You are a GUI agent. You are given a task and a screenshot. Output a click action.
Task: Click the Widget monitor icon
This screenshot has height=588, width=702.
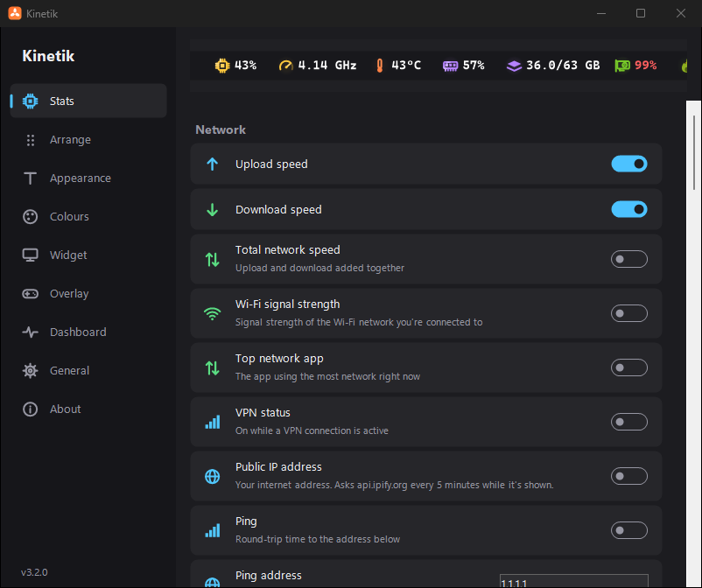30,255
